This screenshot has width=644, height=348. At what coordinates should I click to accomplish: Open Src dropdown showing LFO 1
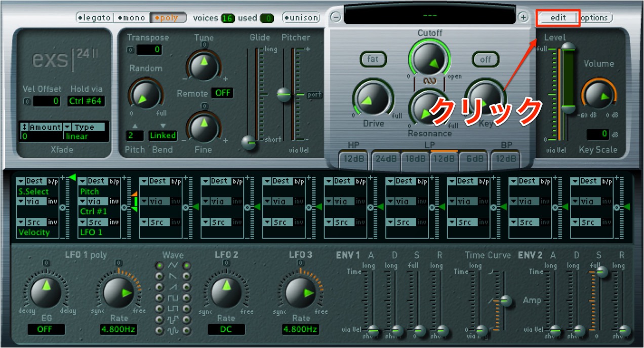(94, 222)
